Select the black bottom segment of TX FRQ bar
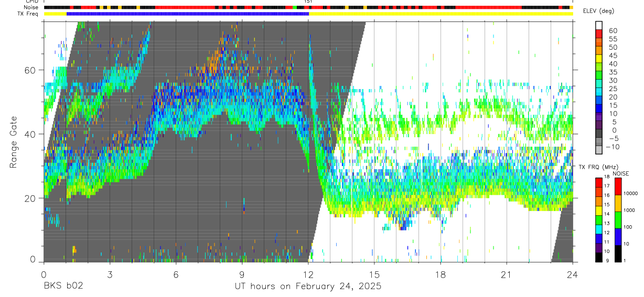This screenshot has height=297, width=644. pyautogui.click(x=599, y=257)
